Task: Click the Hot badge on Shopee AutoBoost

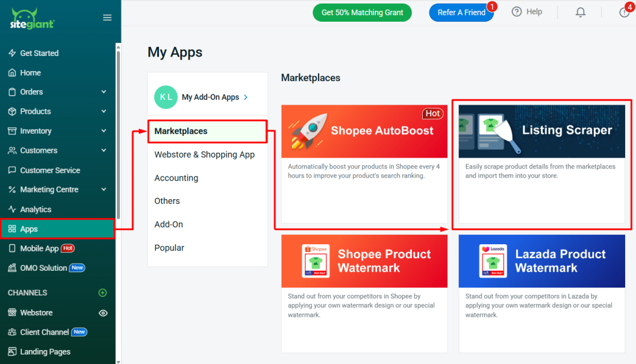Action: (432, 114)
